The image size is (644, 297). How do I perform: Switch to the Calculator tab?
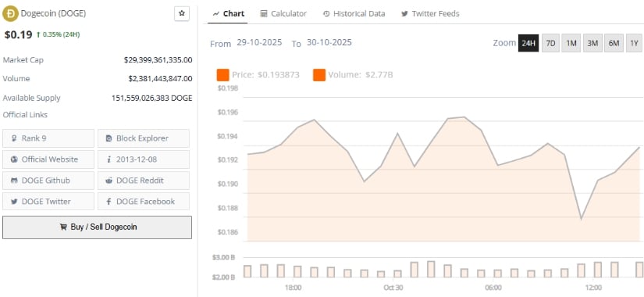(x=283, y=13)
